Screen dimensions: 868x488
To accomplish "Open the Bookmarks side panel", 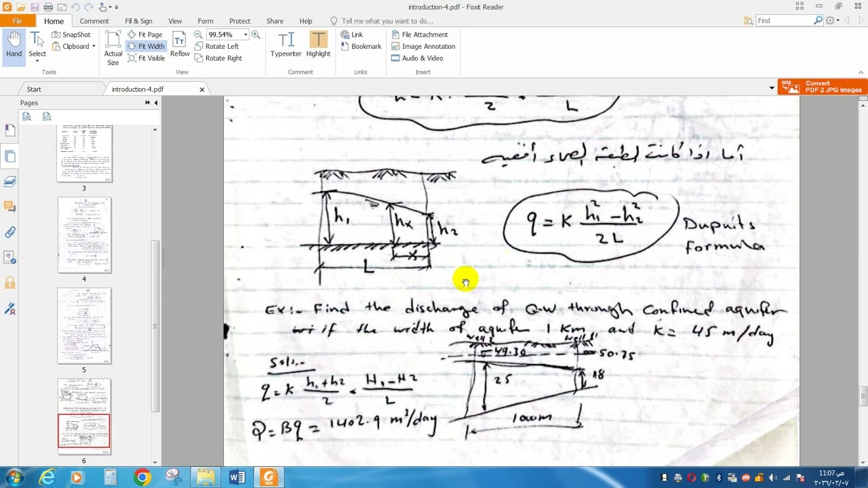I will click(x=9, y=130).
